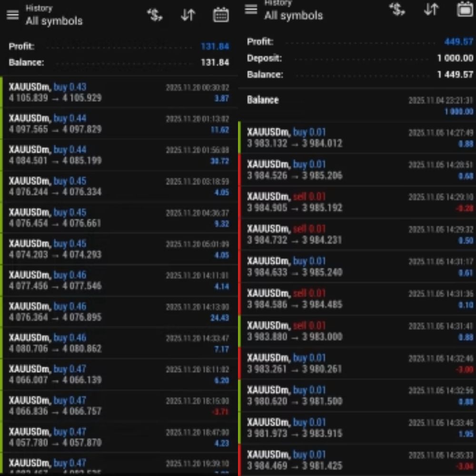Screen dimensions: 476x476
Task: Tap symbol filter icon in left history panel
Action: [155, 15]
